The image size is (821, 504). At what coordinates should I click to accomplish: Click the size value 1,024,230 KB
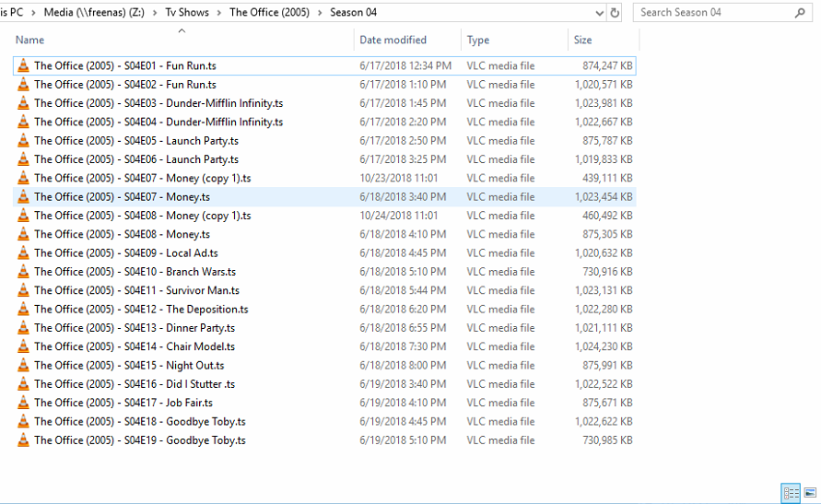coord(604,346)
